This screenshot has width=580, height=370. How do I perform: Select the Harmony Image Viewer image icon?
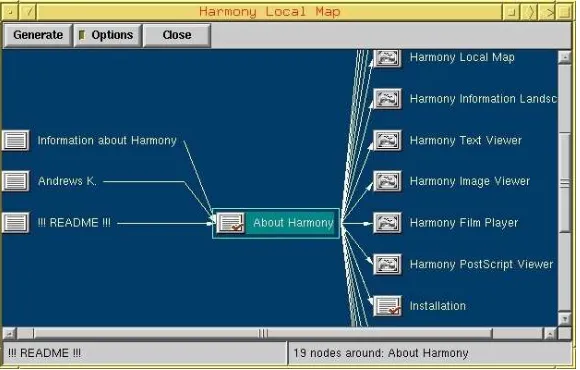click(387, 181)
